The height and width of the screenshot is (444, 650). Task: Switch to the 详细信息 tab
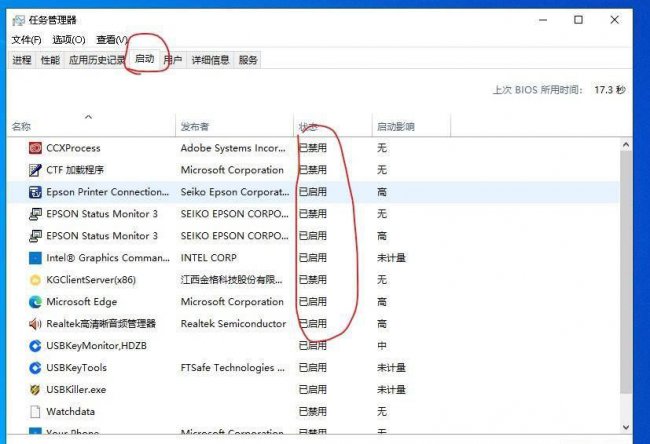point(211,60)
